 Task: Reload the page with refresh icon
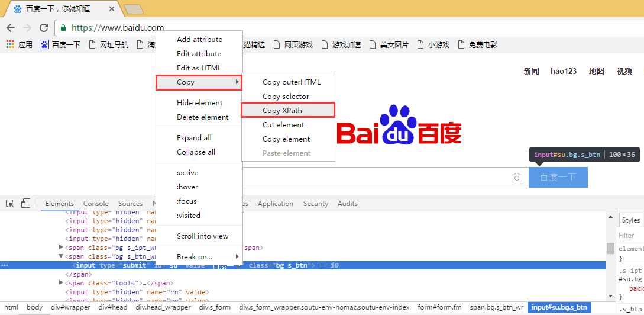[44, 28]
